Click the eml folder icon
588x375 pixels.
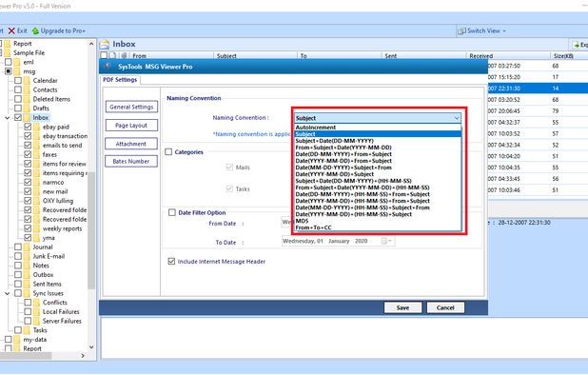pos(17,62)
